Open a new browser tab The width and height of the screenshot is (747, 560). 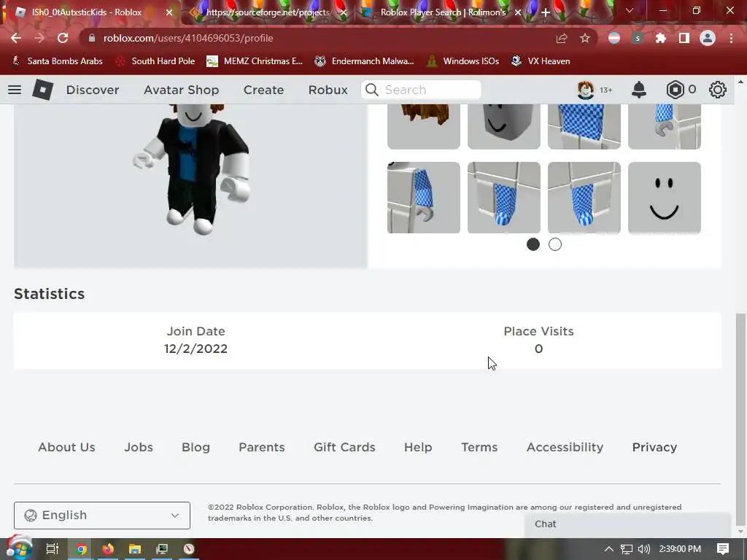point(546,12)
